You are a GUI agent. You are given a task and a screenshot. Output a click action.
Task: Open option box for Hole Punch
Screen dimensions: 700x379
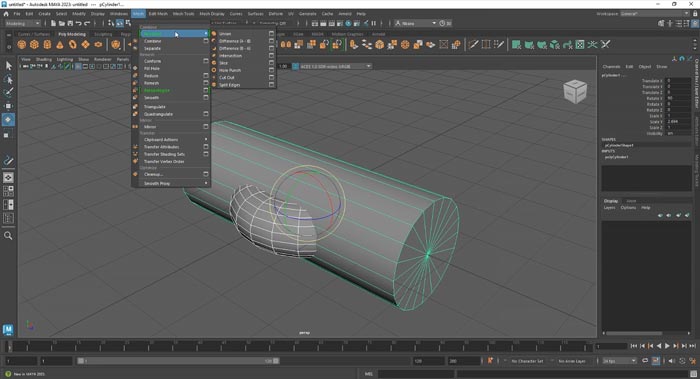point(271,70)
